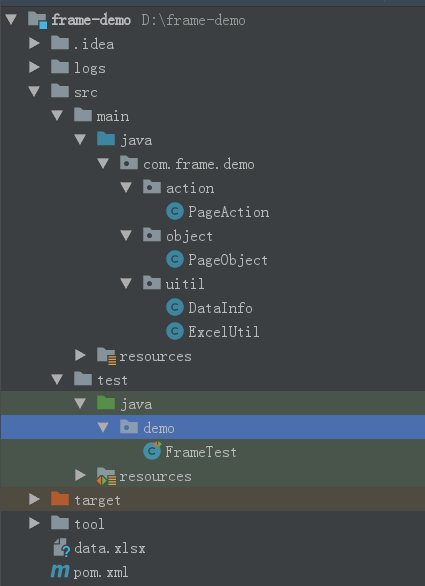Click the FrameTest test class icon

click(x=152, y=451)
